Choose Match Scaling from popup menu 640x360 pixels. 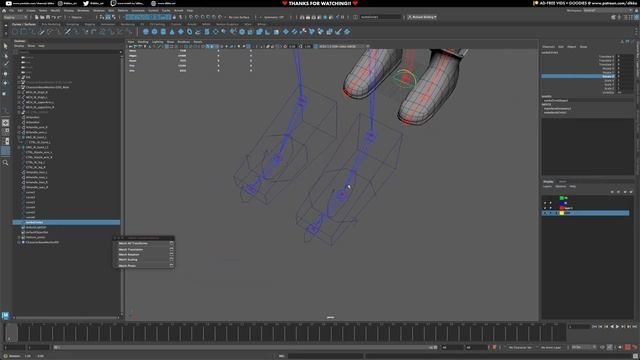click(x=128, y=260)
